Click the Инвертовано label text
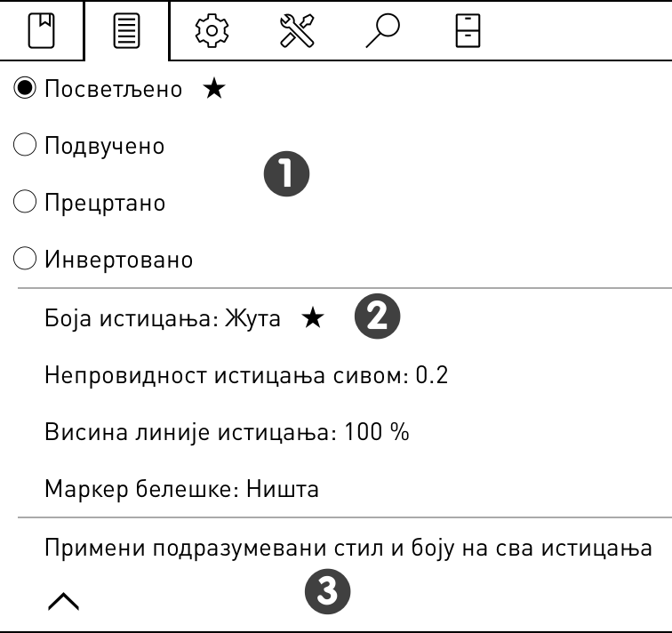This screenshot has width=672, height=633. coord(119,260)
